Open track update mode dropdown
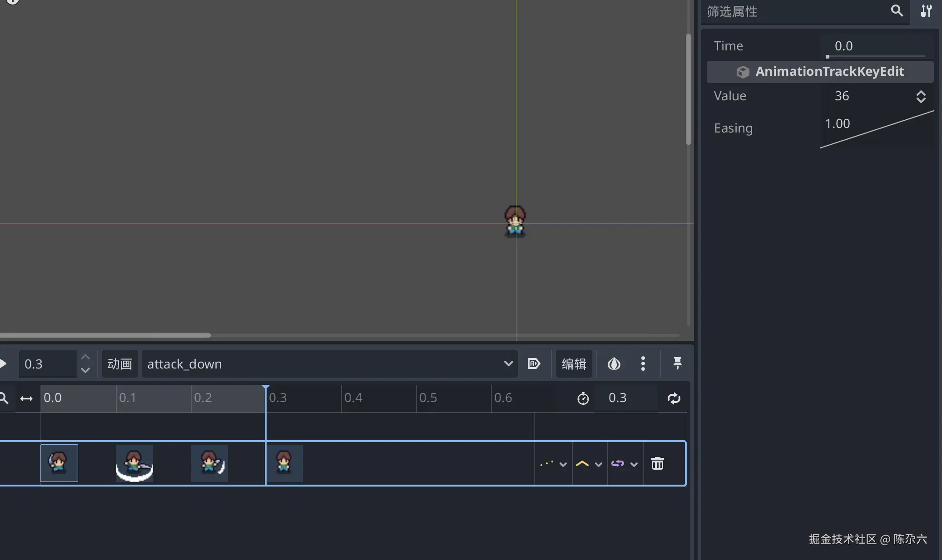 pyautogui.click(x=553, y=464)
